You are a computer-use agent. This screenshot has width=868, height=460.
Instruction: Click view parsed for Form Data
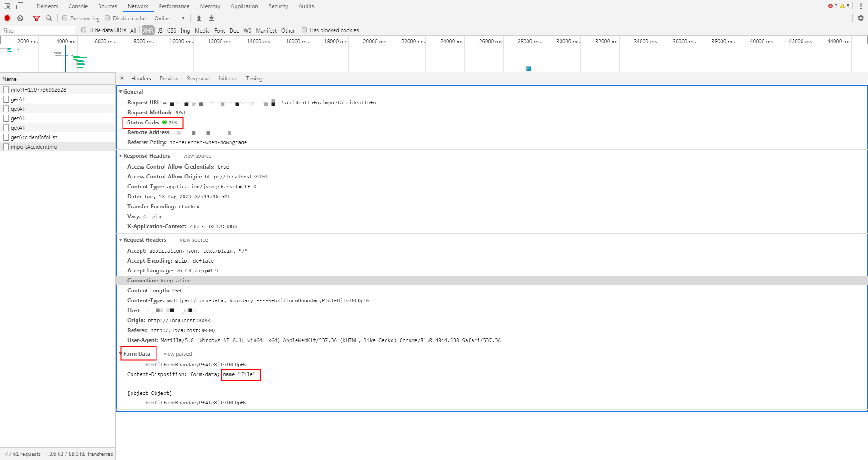coord(178,354)
